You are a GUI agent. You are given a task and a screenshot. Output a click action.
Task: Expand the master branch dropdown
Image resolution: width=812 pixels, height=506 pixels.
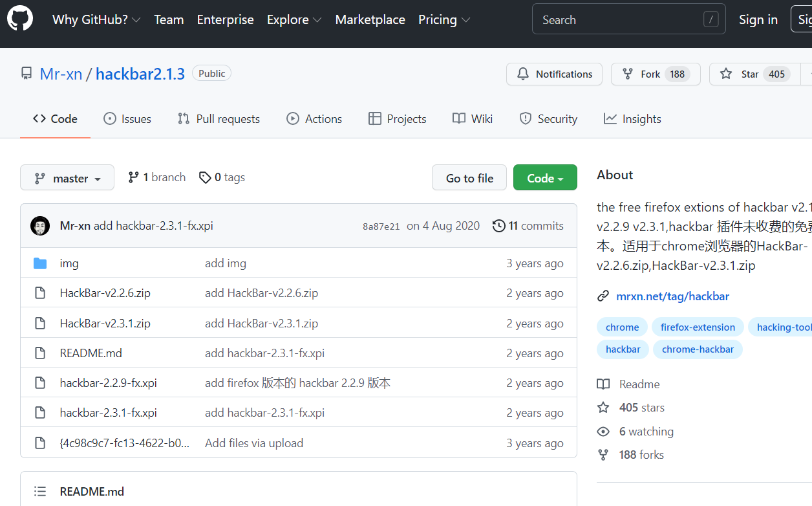click(67, 177)
